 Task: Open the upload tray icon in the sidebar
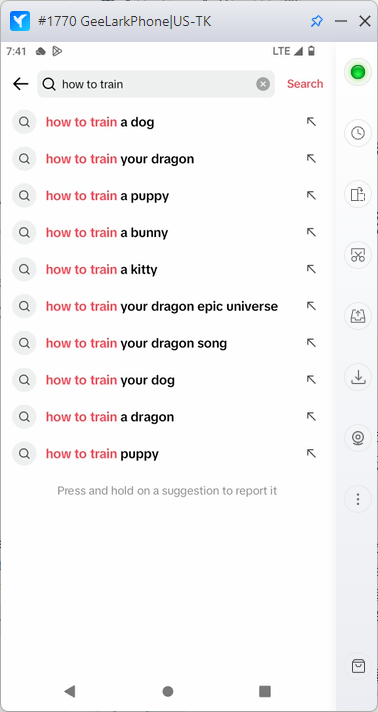pos(358,316)
